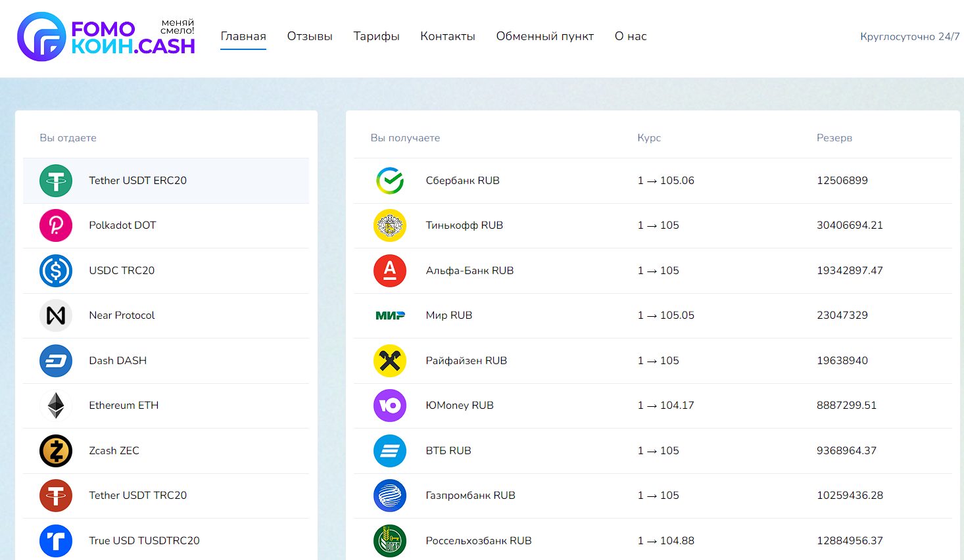Screen dimensions: 964x560
Task: Select Tether USDT TRC20 label
Action: (x=138, y=496)
